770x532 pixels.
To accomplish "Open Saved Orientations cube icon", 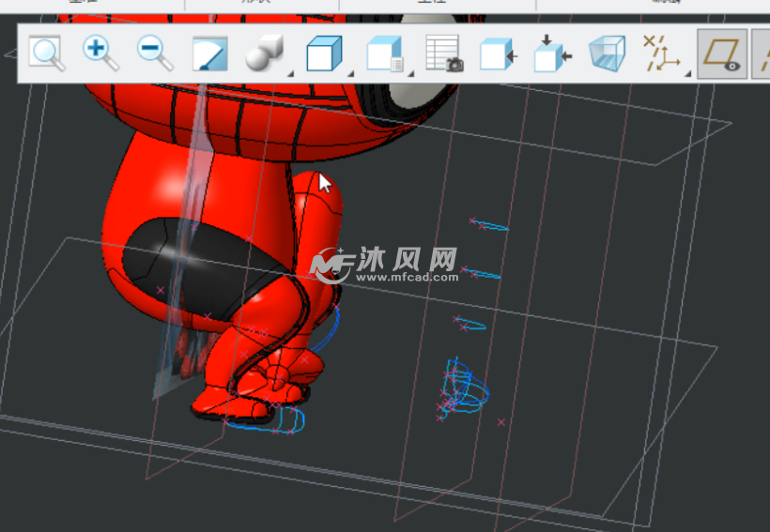I will click(324, 53).
